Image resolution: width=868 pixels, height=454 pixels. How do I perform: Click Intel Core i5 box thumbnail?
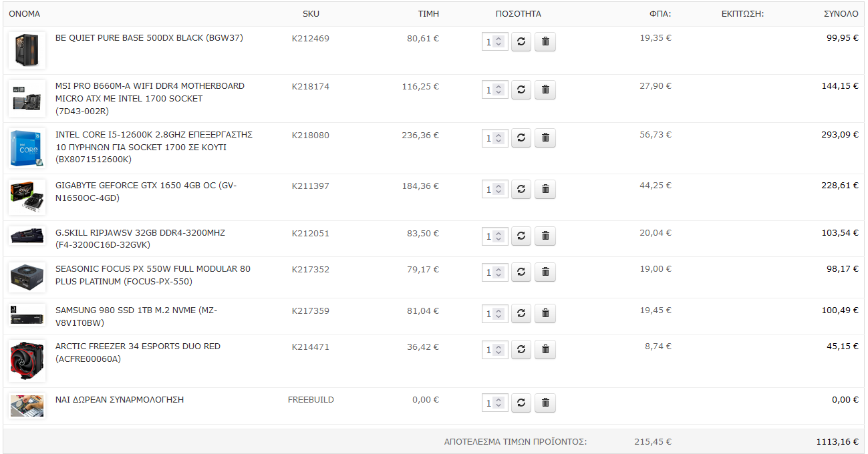tap(27, 148)
